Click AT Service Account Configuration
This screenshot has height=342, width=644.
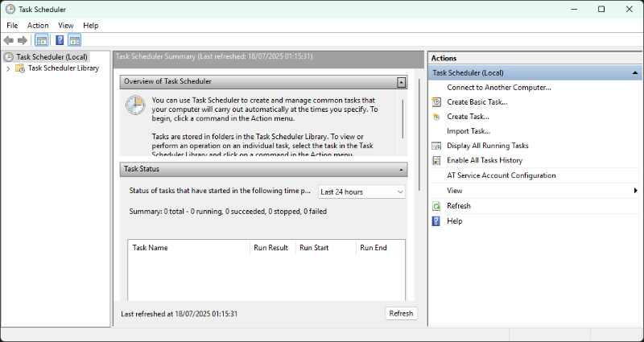pos(501,175)
